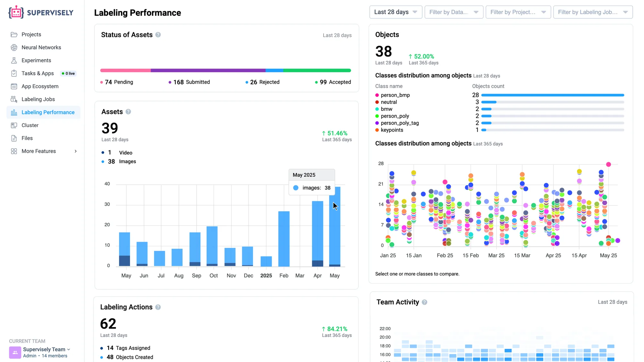Click the Labeling Jobs icon
The height and width of the screenshot is (362, 644).
point(14,99)
